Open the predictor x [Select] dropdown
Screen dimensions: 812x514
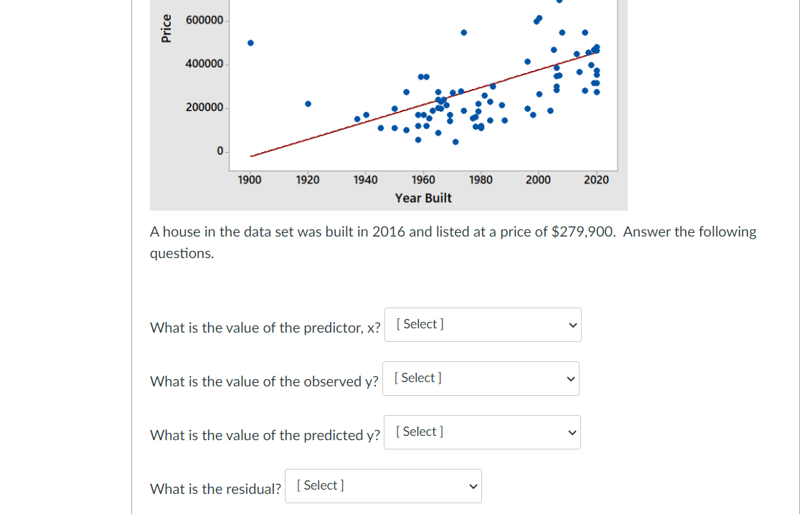click(483, 324)
